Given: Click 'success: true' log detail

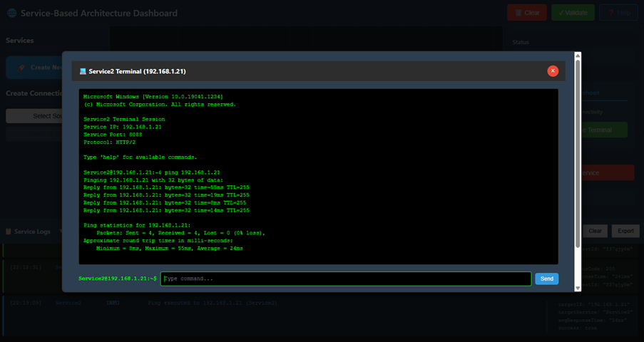Looking at the screenshot, I should [578, 328].
